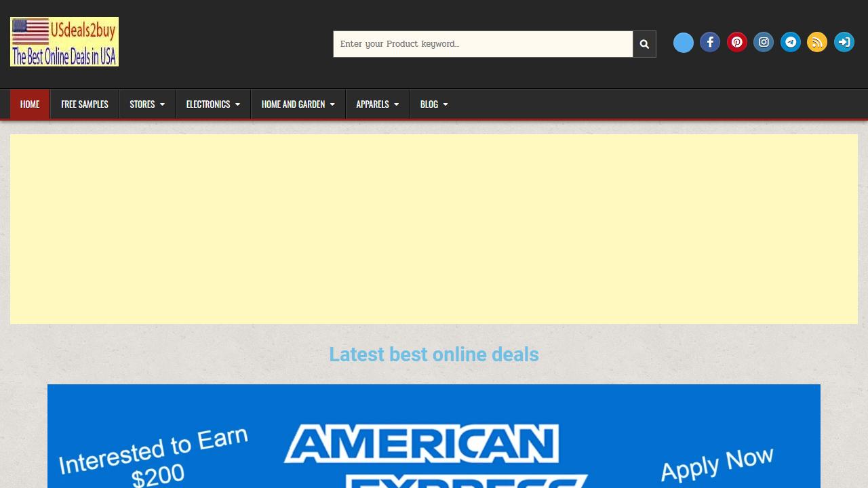Viewport: 868px width, 488px height.
Task: Select the Twitter icon
Action: pos(683,42)
